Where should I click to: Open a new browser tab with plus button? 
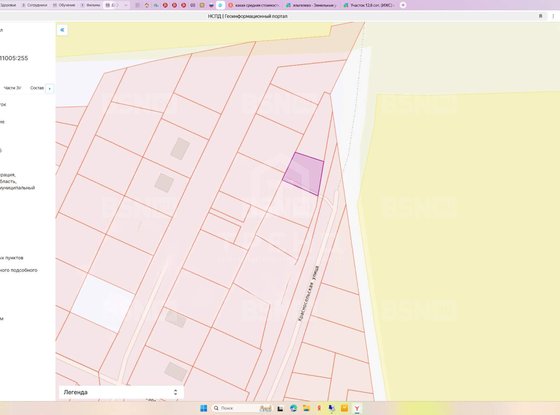[403, 5]
